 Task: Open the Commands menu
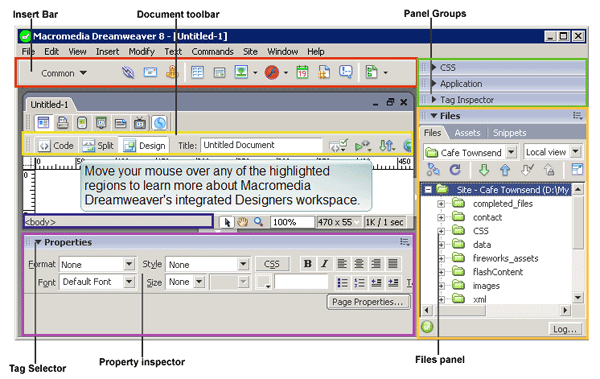point(212,51)
